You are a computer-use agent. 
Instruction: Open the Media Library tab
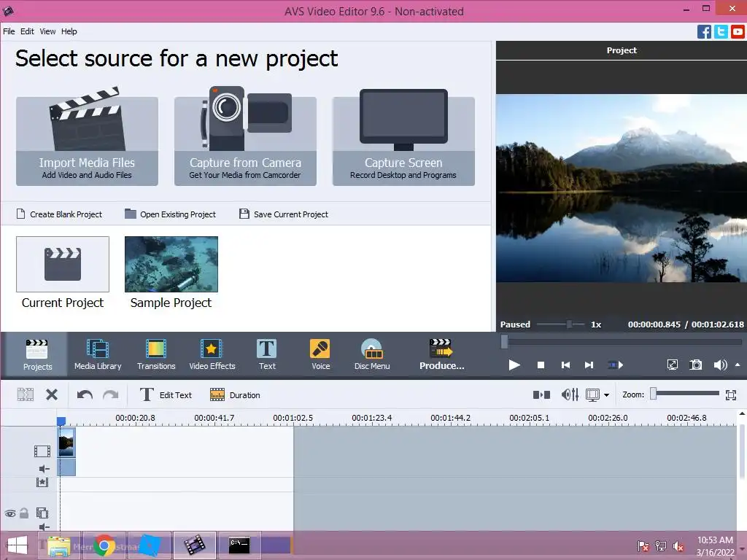(98, 355)
